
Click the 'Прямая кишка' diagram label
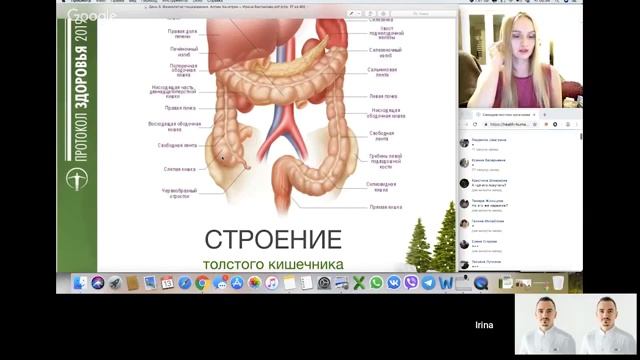[386, 207]
